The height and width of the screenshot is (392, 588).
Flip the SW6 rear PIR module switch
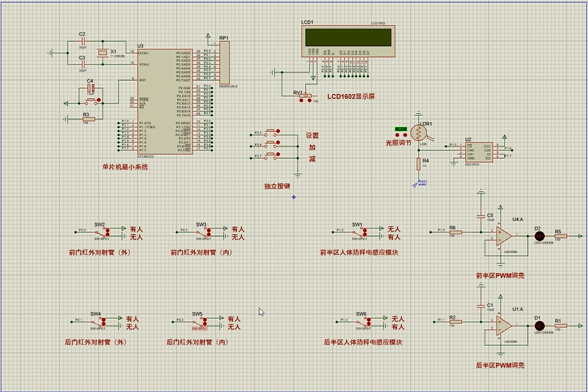(x=362, y=322)
